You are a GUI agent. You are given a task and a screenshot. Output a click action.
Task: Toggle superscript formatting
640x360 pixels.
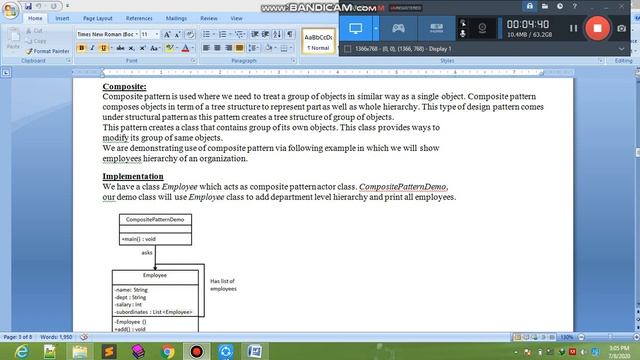click(142, 48)
